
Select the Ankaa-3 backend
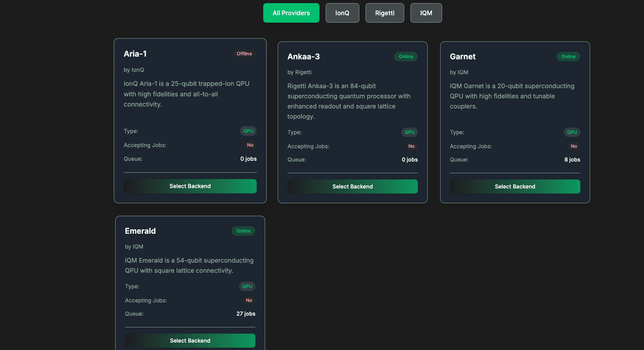(x=352, y=187)
